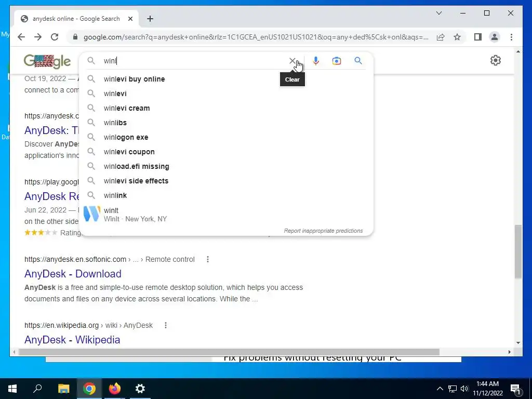Click the vertical page scrollbar thumb
The height and width of the screenshot is (399, 532).
coord(518,251)
